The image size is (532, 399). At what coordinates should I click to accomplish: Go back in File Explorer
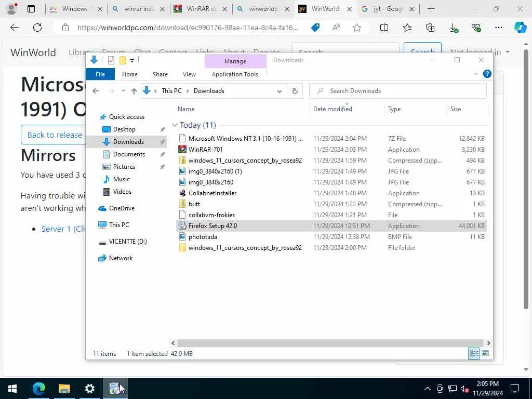(x=96, y=91)
